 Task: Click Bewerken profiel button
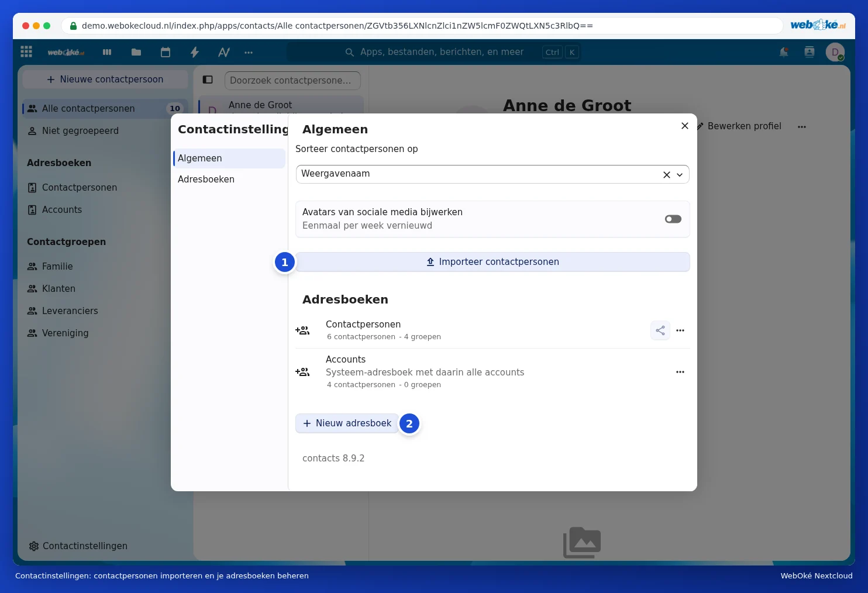(x=739, y=126)
